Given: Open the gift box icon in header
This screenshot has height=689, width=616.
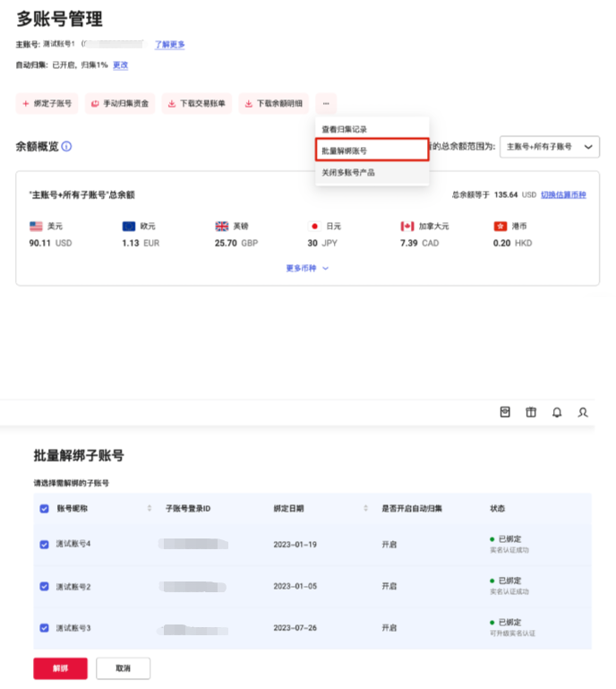Looking at the screenshot, I should coord(531,412).
